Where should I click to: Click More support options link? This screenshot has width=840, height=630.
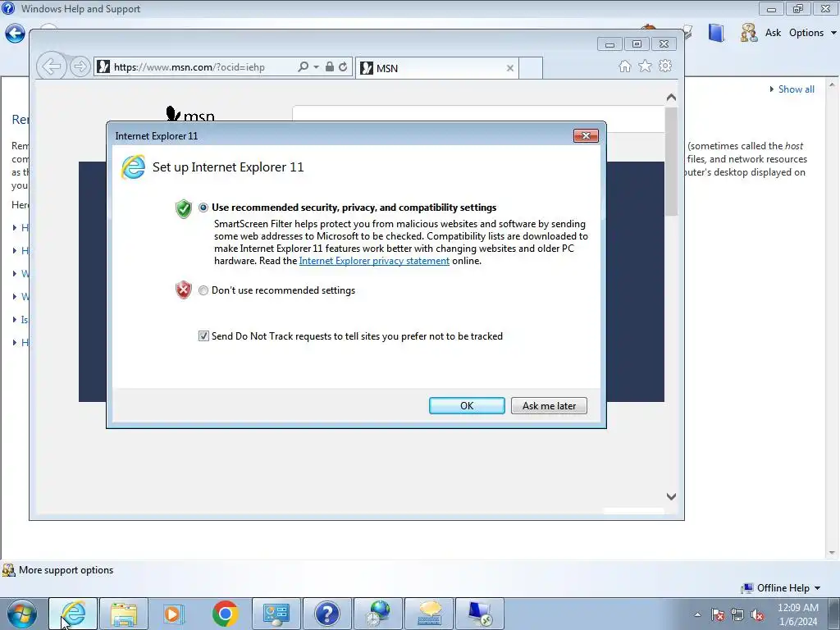[x=66, y=570]
